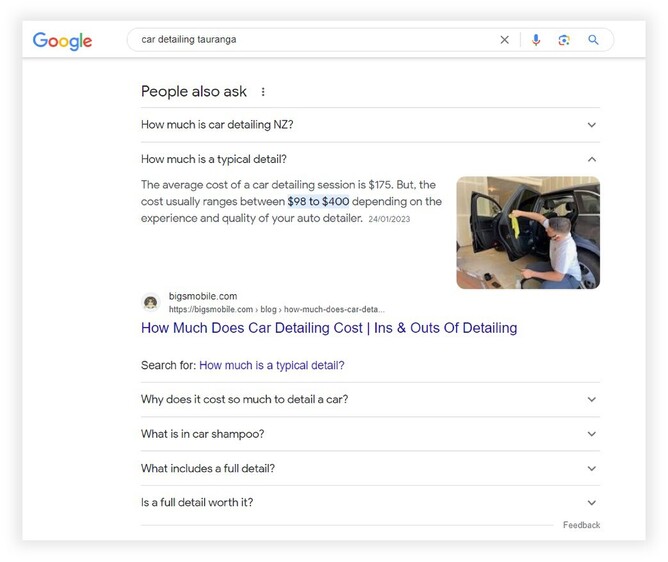Expand 'Why does it cost so much' question
Screen dimensions: 668x562
[x=591, y=400]
